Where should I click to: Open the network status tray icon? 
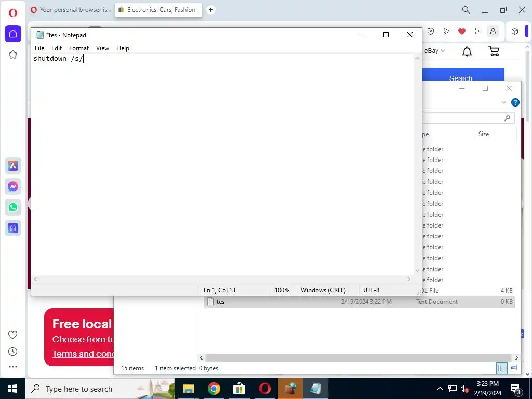coord(453,389)
